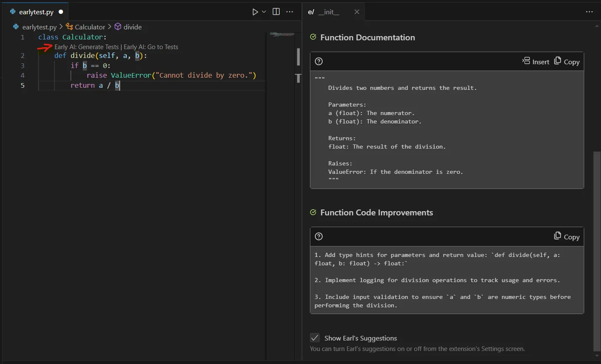The width and height of the screenshot is (601, 364).
Task: Click Early AI: Generate Tests code lens
Action: (x=87, y=47)
